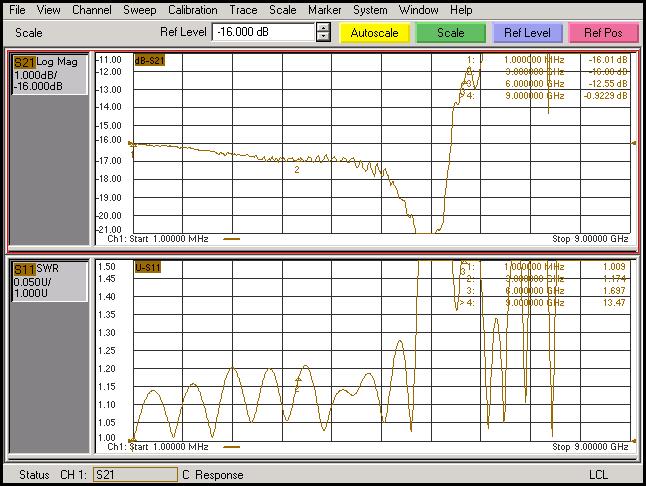Increase Ref Level with the up arrow
Image resolution: width=646 pixels, height=486 pixels.
[x=323, y=28]
